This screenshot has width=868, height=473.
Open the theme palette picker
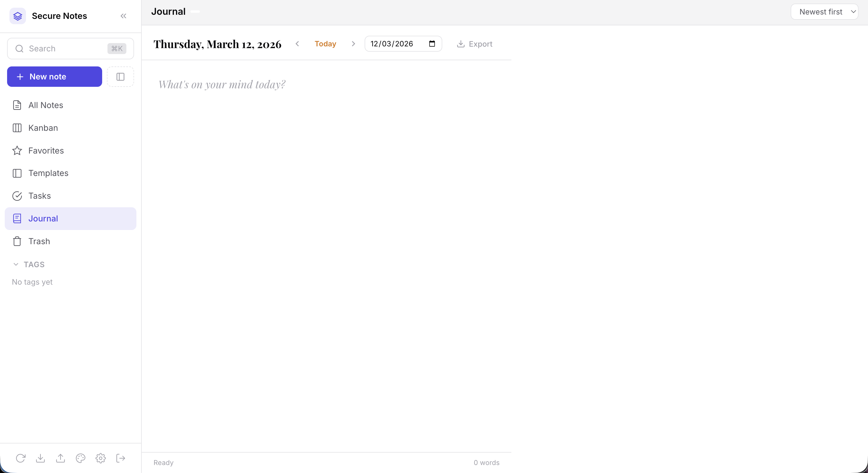(x=81, y=458)
